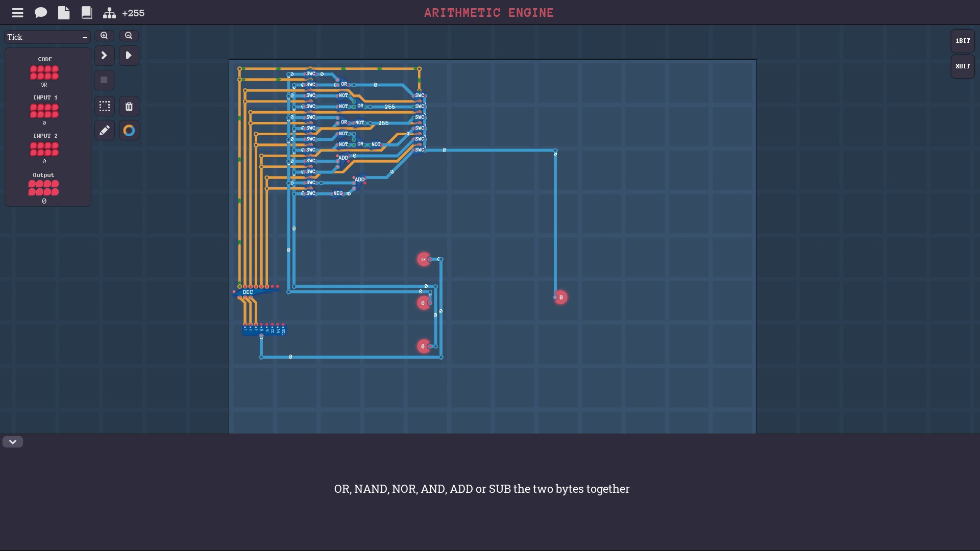This screenshot has height=551, width=980.
Task: Open the hamburger main menu
Action: tap(18, 13)
